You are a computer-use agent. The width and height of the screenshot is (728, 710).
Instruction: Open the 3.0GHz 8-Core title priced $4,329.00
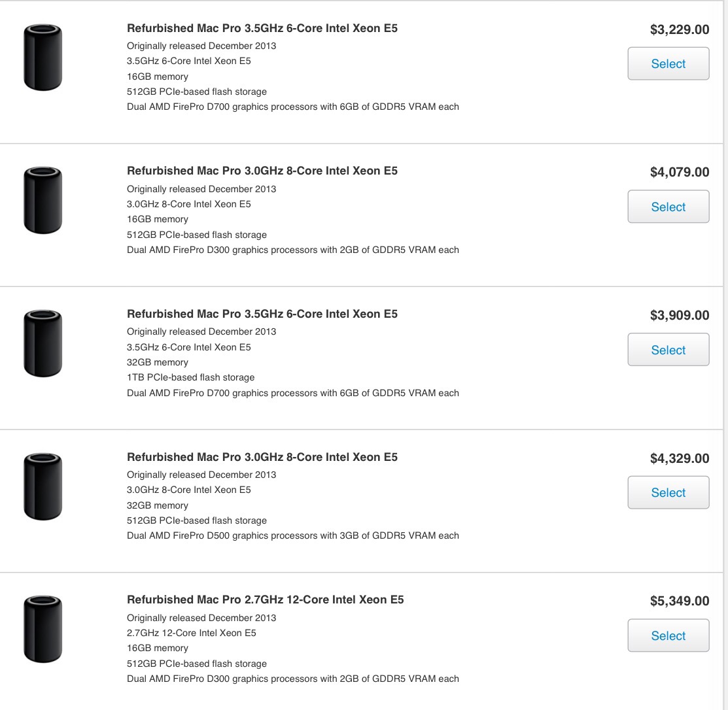pyautogui.click(x=262, y=457)
